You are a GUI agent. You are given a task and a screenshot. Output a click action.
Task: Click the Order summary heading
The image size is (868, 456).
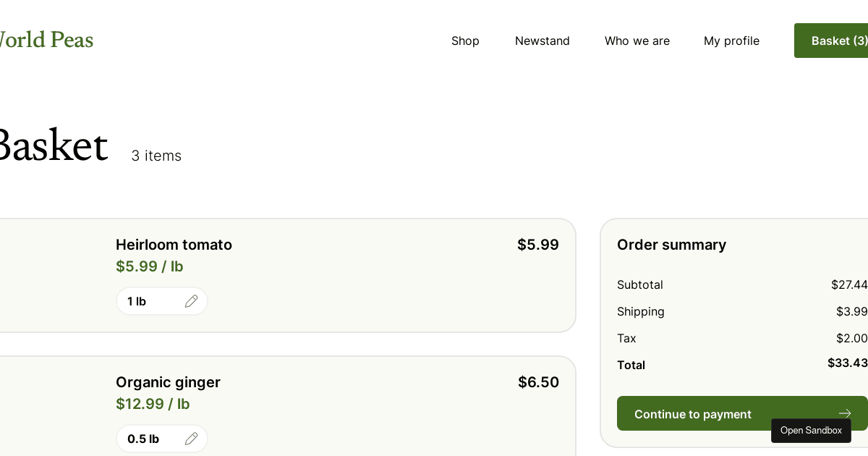(x=671, y=245)
